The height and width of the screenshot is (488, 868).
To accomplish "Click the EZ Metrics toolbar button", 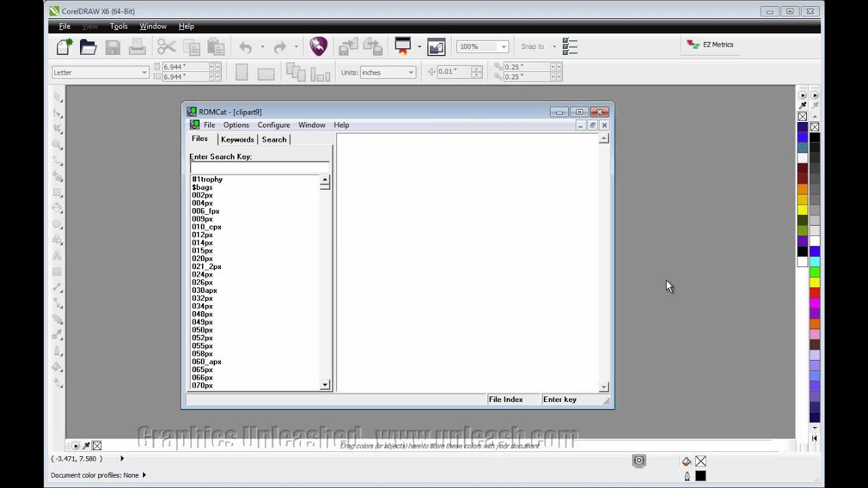I will [710, 45].
